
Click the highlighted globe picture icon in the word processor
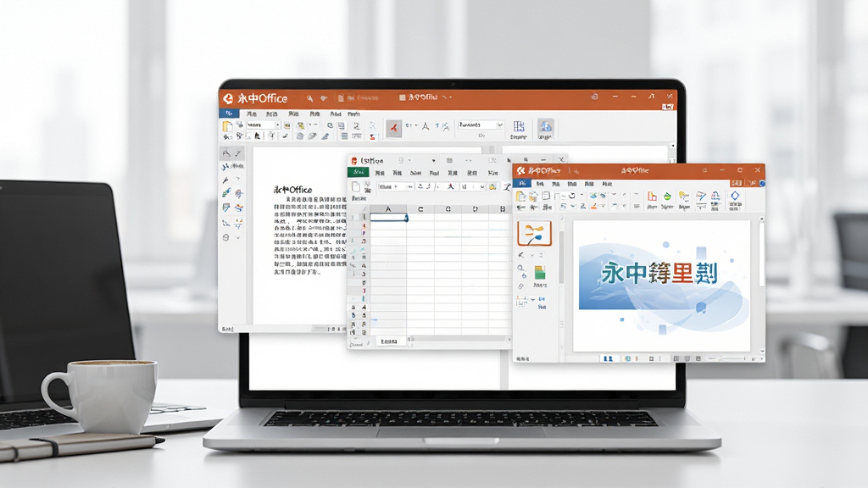coord(545,127)
